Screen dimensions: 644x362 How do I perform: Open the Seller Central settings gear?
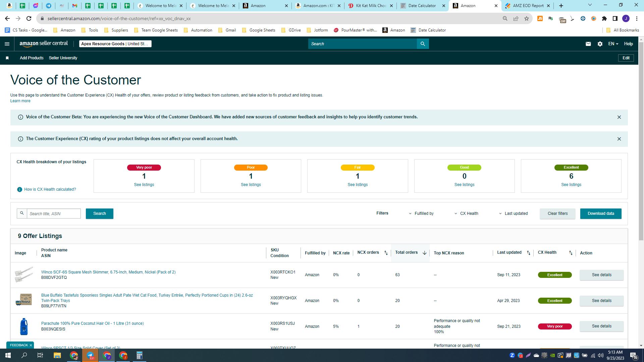point(600,44)
